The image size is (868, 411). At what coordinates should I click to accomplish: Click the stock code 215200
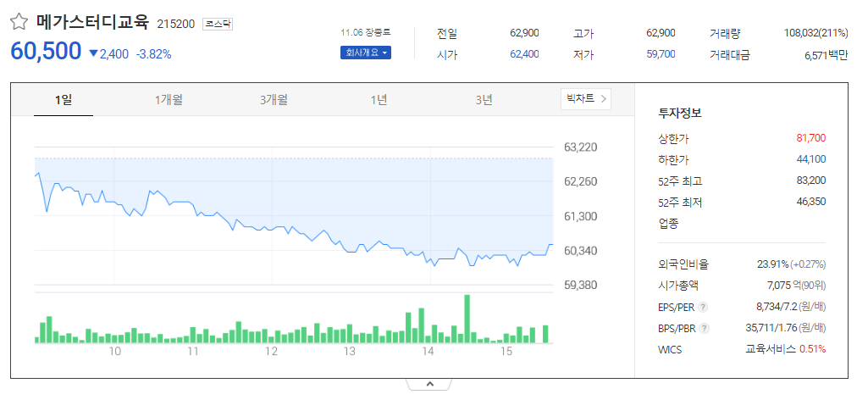tap(176, 24)
